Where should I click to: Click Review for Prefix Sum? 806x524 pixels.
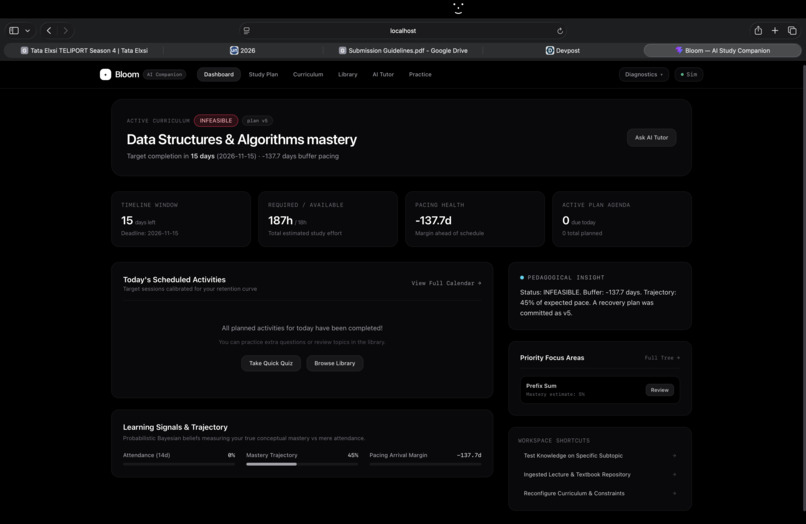(x=660, y=390)
